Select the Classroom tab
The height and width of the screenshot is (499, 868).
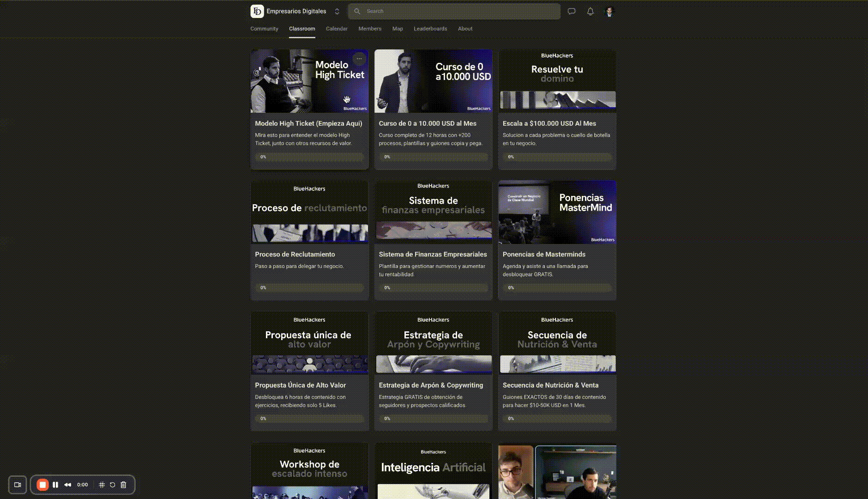[x=302, y=29]
